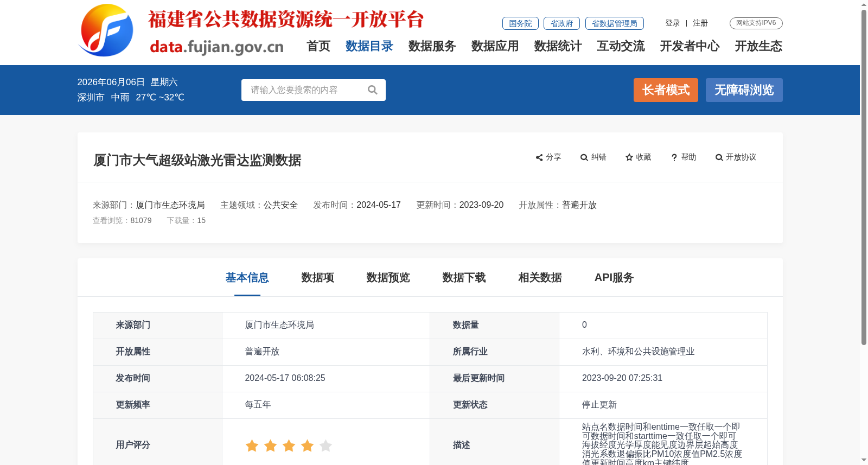Open the 开发者中心 navigation item
Viewport: 868px width, 465px height.
pos(690,46)
